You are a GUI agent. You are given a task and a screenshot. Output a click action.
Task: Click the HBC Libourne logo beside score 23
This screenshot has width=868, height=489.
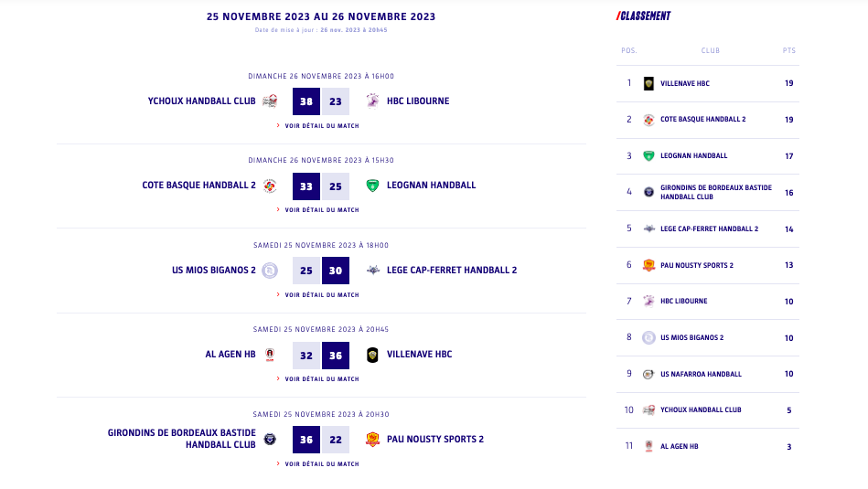(372, 101)
